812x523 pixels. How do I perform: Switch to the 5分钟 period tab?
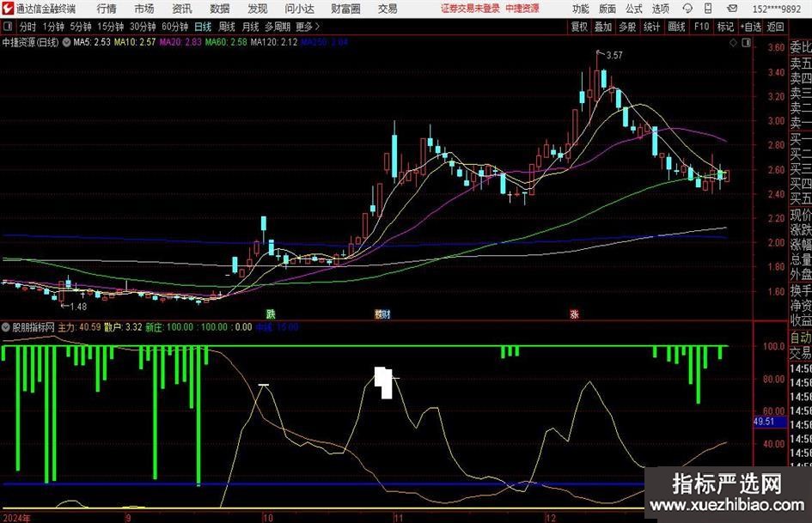point(80,27)
